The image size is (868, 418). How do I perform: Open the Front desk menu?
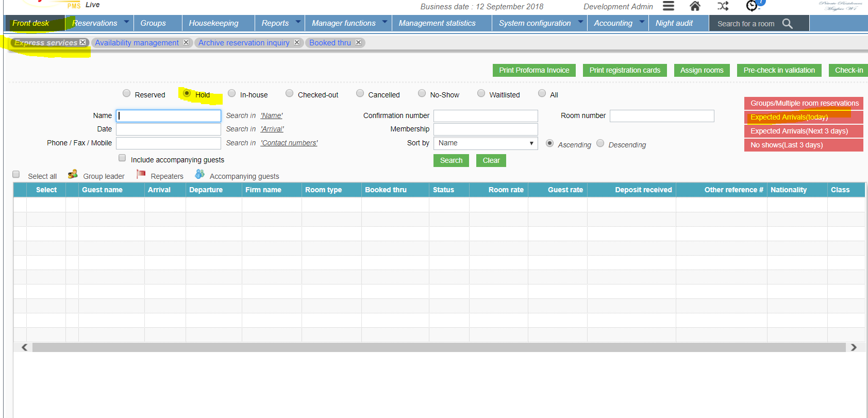tap(31, 23)
